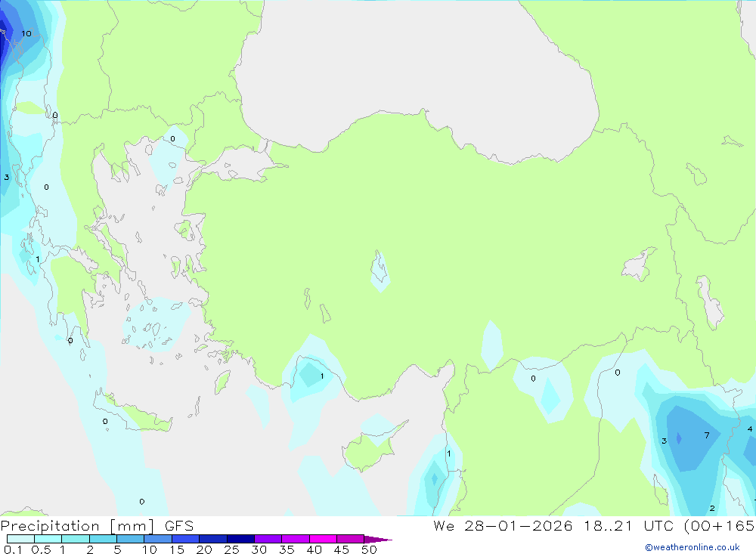The image size is (756, 554).
Task: Open the ©weatheronline.co.uk link
Action: click(x=692, y=547)
